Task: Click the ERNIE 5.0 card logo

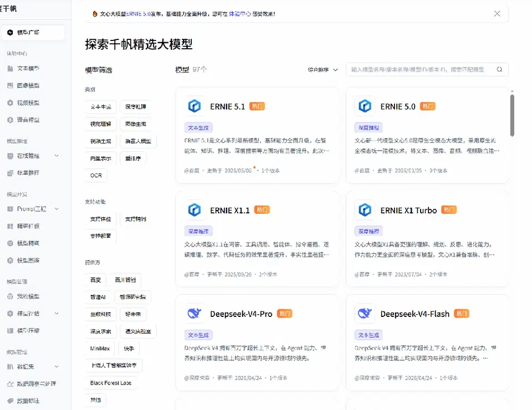Action: tap(365, 106)
